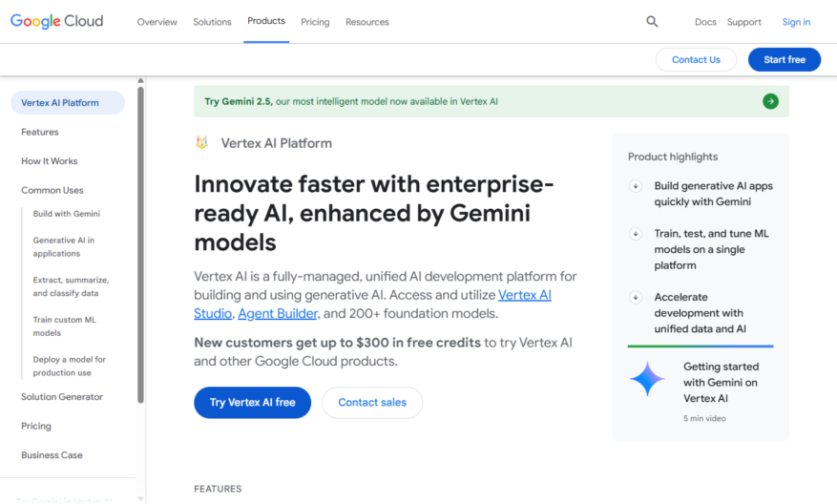Click the Start free button

point(785,60)
